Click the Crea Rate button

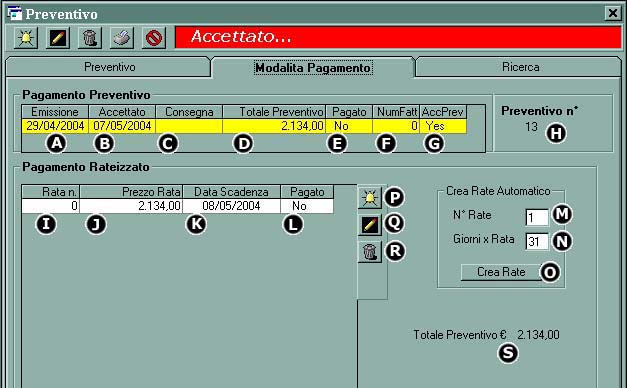click(x=501, y=272)
